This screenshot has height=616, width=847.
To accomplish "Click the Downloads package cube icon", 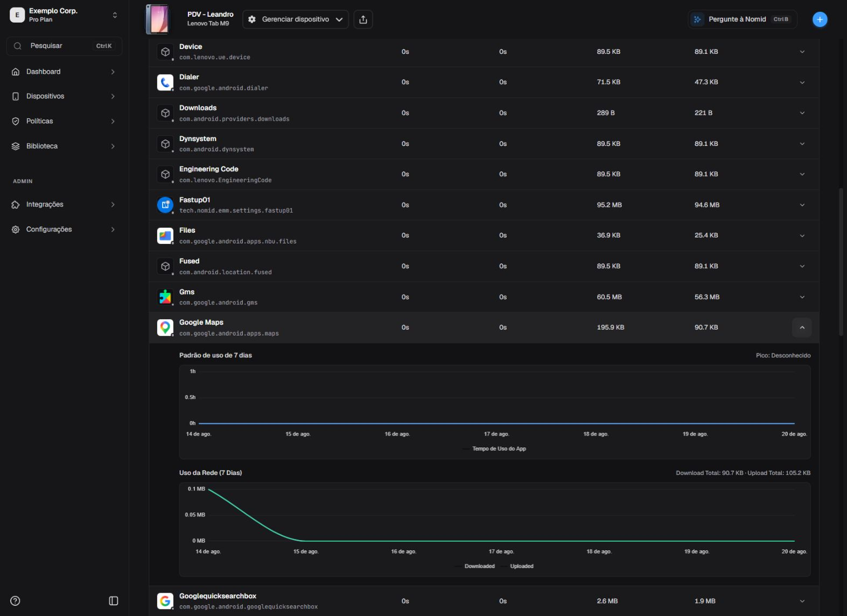I will [165, 113].
